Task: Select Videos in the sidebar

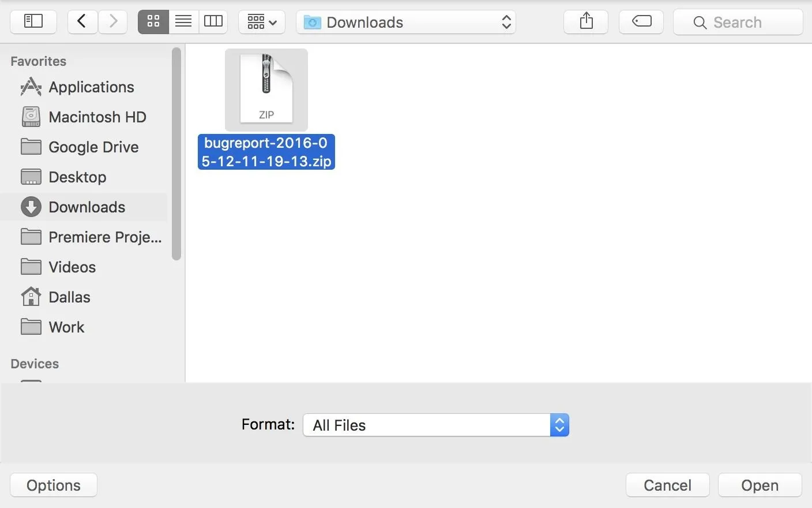Action: coord(84,267)
